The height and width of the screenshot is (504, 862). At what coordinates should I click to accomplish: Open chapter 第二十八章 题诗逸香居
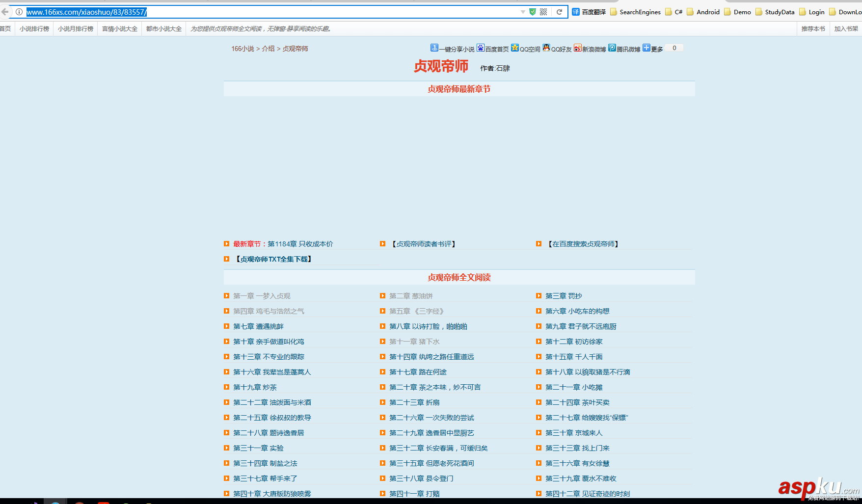[269, 433]
